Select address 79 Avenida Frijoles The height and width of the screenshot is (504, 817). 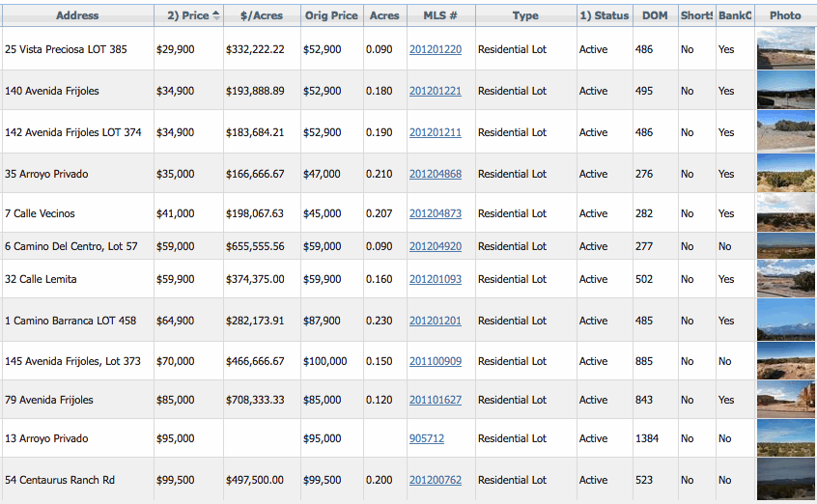click(49, 400)
